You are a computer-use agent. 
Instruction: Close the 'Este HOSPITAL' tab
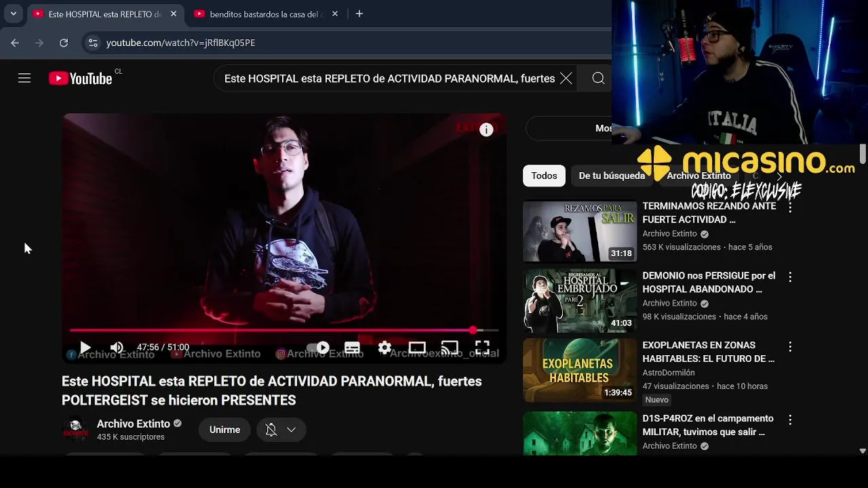(x=174, y=14)
